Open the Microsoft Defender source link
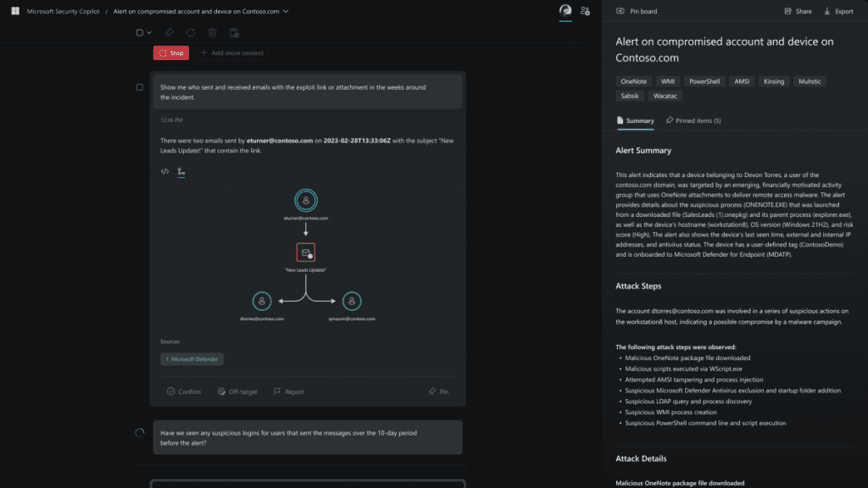The height and width of the screenshot is (488, 868). (192, 358)
